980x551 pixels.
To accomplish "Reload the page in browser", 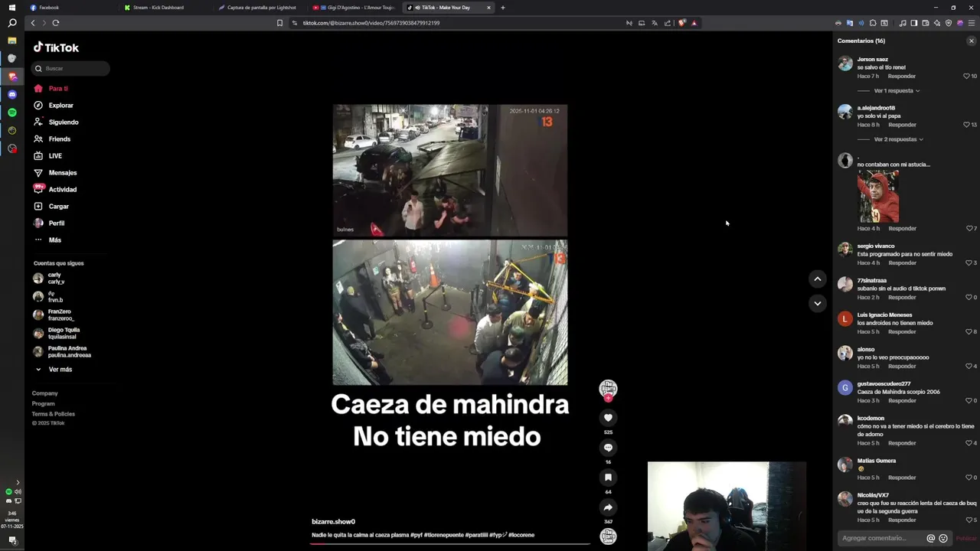I will pyautogui.click(x=56, y=23).
